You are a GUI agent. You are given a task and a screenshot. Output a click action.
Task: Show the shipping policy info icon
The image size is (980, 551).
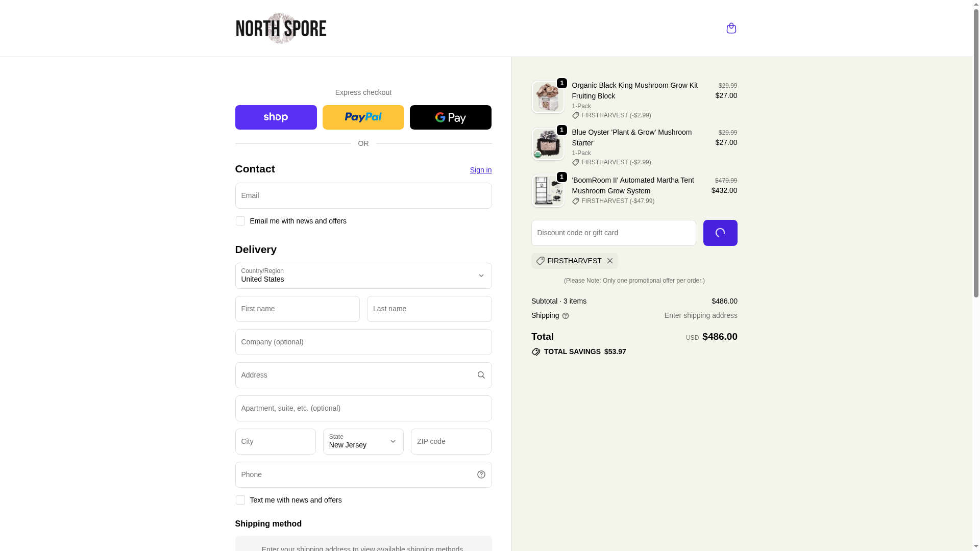coord(565,316)
